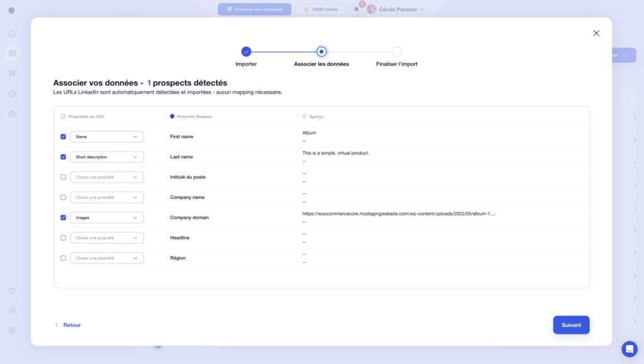Open the messages sidebar icon
The height and width of the screenshot is (364, 644).
click(13, 94)
